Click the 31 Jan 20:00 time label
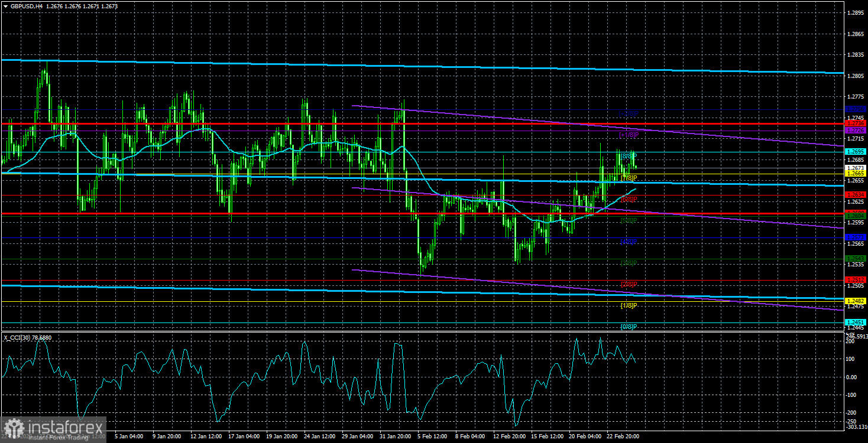 point(396,437)
